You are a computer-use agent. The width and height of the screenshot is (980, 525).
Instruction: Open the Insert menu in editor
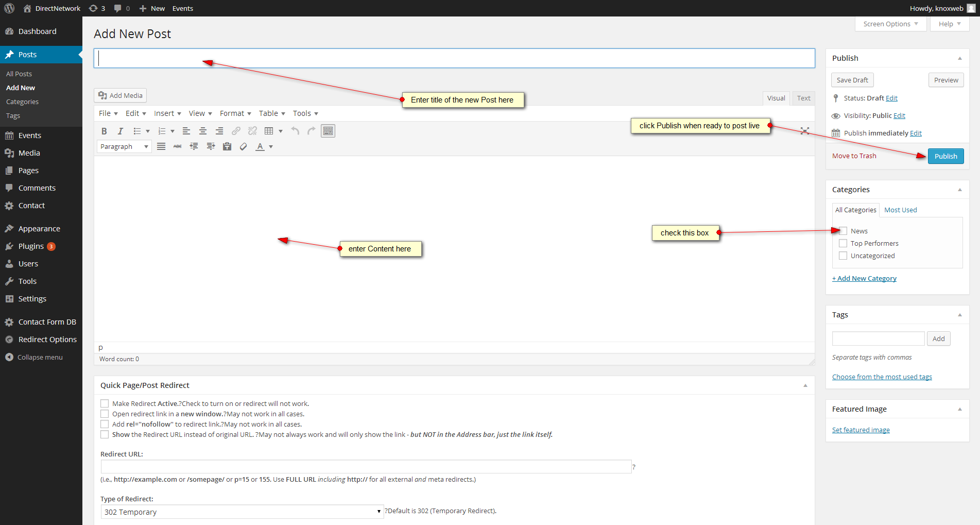[x=167, y=113]
